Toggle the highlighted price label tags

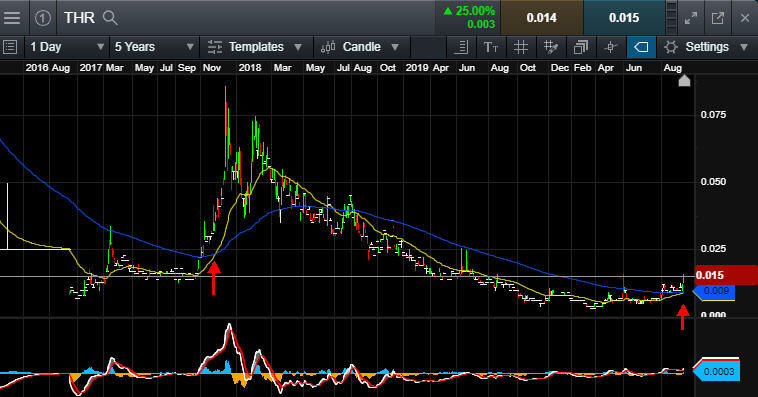coord(641,47)
